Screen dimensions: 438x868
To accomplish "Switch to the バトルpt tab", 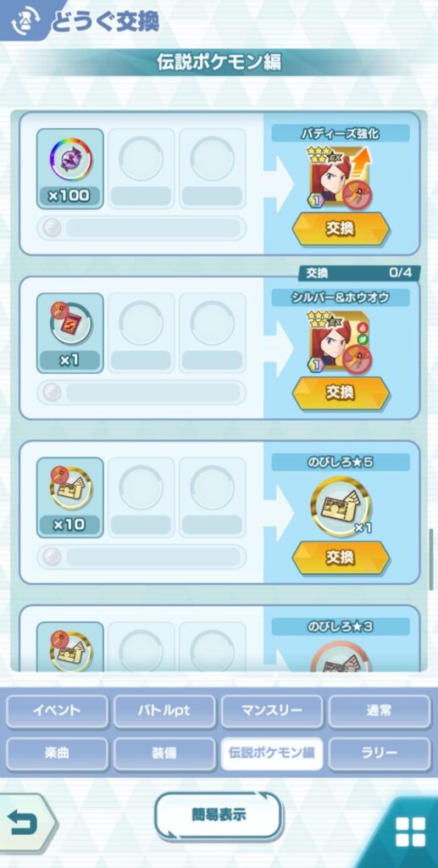I will tap(164, 711).
